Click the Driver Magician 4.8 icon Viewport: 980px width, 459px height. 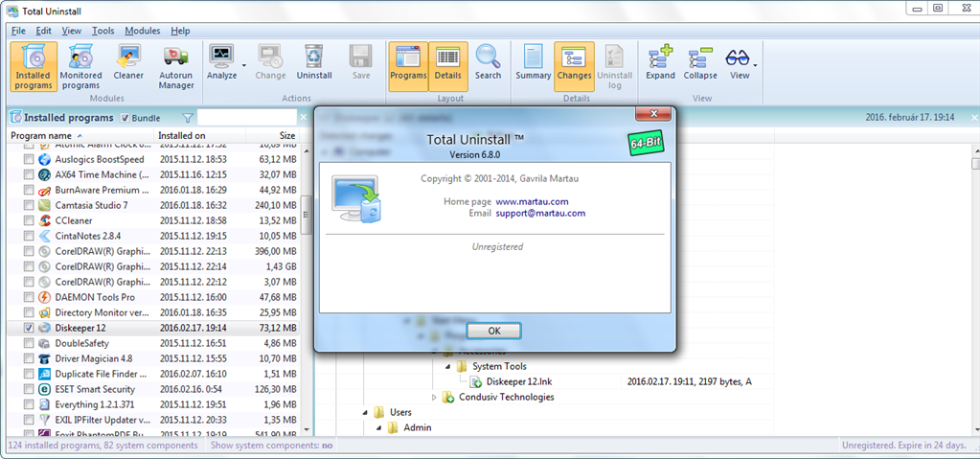[44, 358]
